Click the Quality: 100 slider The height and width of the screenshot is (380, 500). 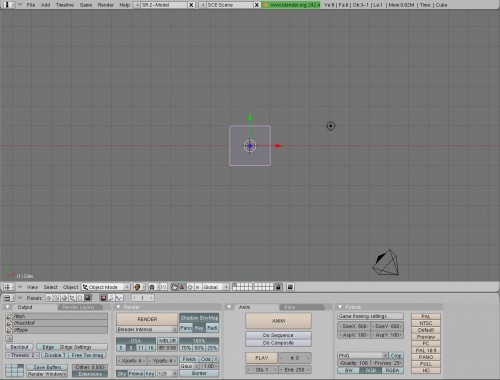[354, 363]
